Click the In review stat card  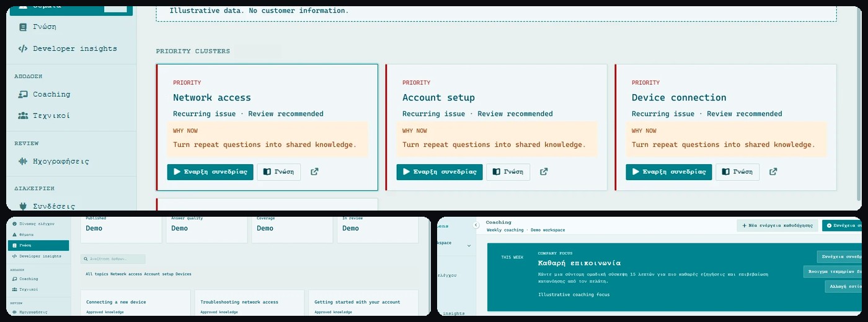(378, 229)
